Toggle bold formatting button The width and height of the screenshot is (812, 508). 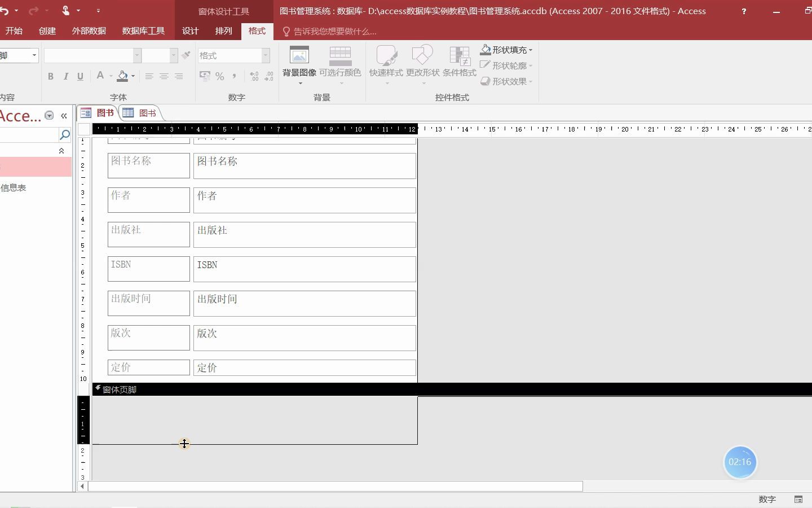click(51, 76)
